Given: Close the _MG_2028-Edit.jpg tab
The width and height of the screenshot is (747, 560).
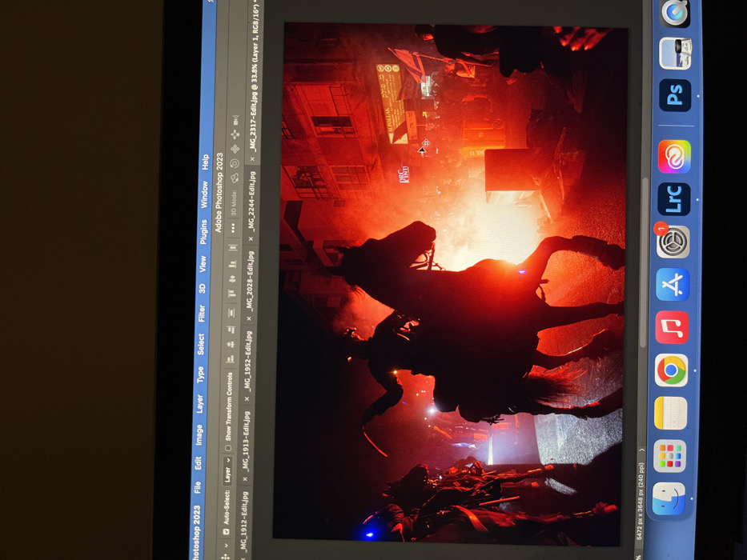Looking at the screenshot, I should tap(249, 318).
